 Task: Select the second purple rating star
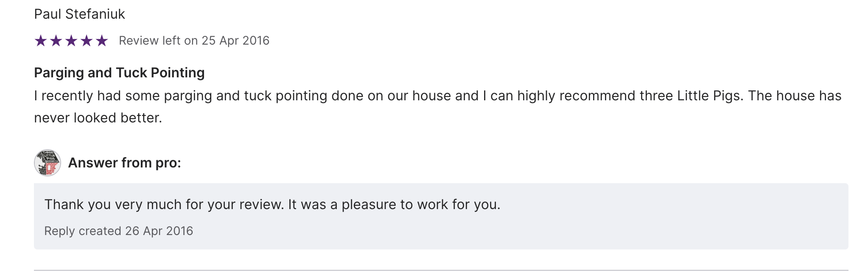[56, 41]
